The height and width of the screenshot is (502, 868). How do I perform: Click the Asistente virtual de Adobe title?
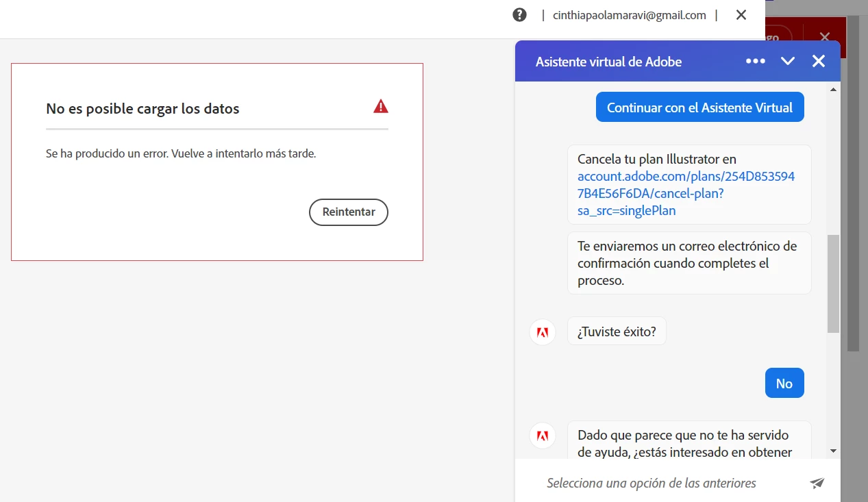coord(608,62)
